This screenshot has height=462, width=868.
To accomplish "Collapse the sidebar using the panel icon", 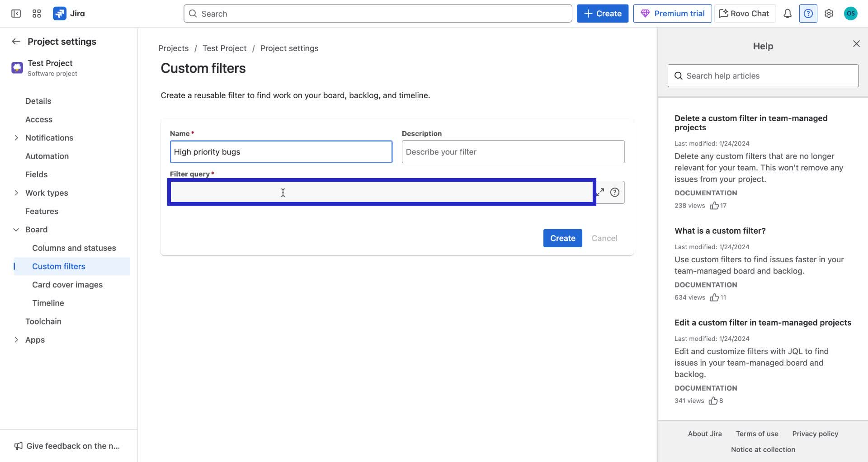I will tap(15, 13).
